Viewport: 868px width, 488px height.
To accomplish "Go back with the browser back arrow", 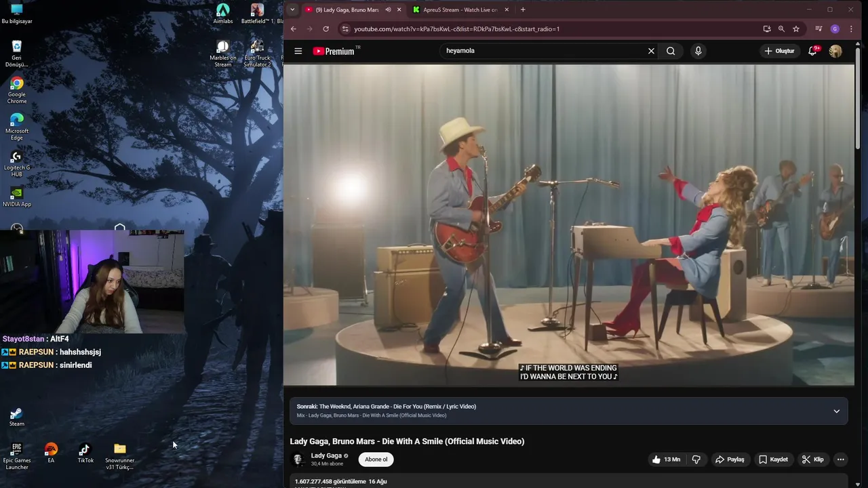I will (x=293, y=29).
